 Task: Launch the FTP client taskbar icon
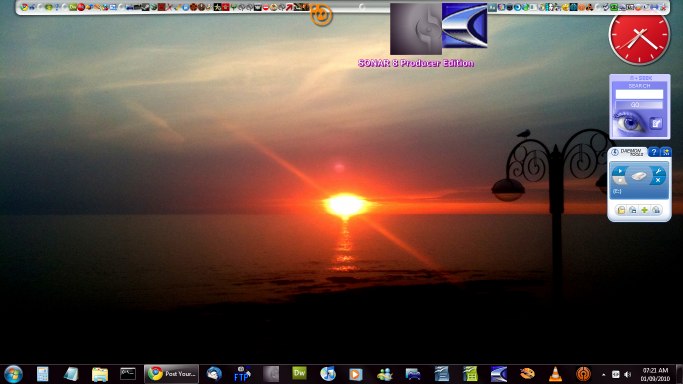click(242, 374)
